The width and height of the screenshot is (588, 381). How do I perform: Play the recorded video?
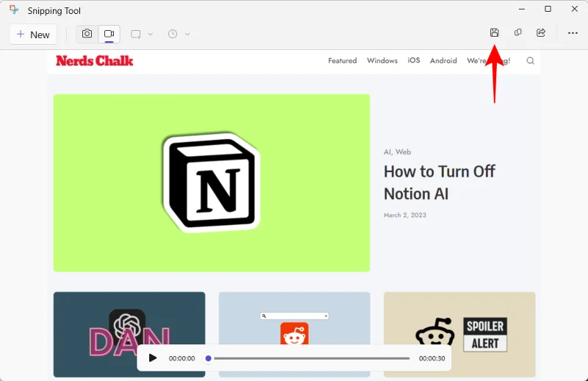coord(152,358)
